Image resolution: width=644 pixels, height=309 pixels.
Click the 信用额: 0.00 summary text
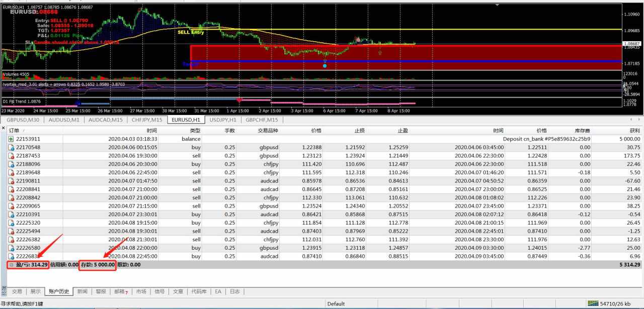click(64, 265)
